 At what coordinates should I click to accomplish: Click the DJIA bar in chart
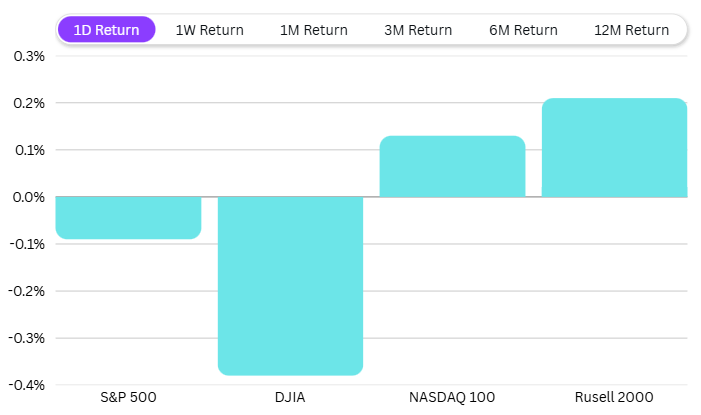(x=290, y=286)
